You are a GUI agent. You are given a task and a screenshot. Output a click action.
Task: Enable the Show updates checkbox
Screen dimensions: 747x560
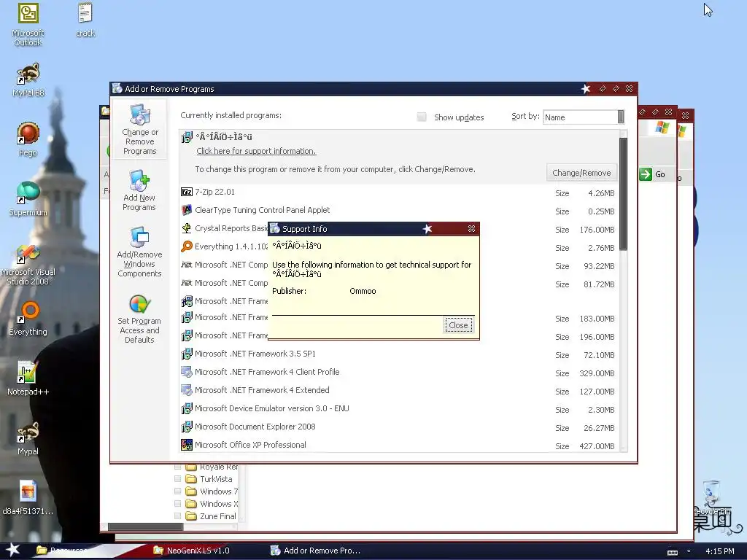point(422,117)
